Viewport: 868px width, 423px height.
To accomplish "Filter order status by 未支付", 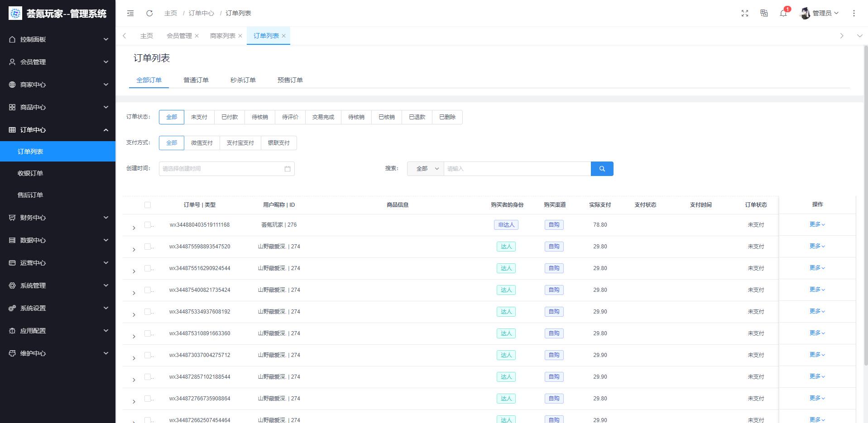I will [199, 117].
